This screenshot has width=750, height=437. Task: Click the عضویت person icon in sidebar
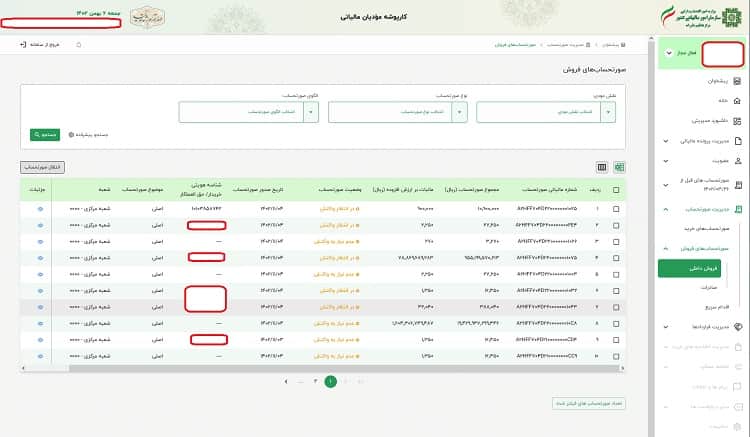point(738,161)
